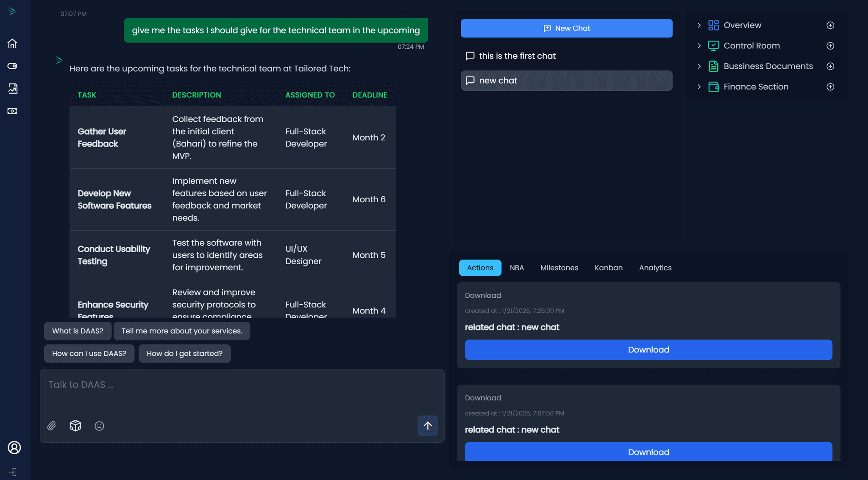Click the Overview grid icon

click(x=713, y=25)
